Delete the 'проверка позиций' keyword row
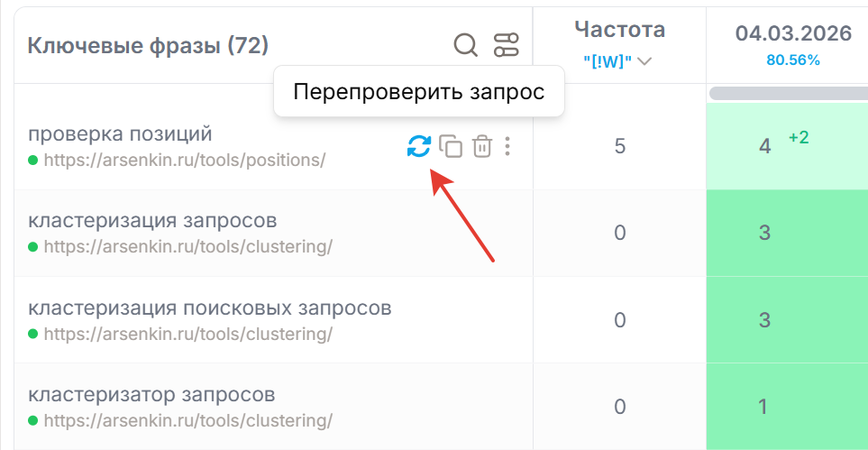 (482, 146)
